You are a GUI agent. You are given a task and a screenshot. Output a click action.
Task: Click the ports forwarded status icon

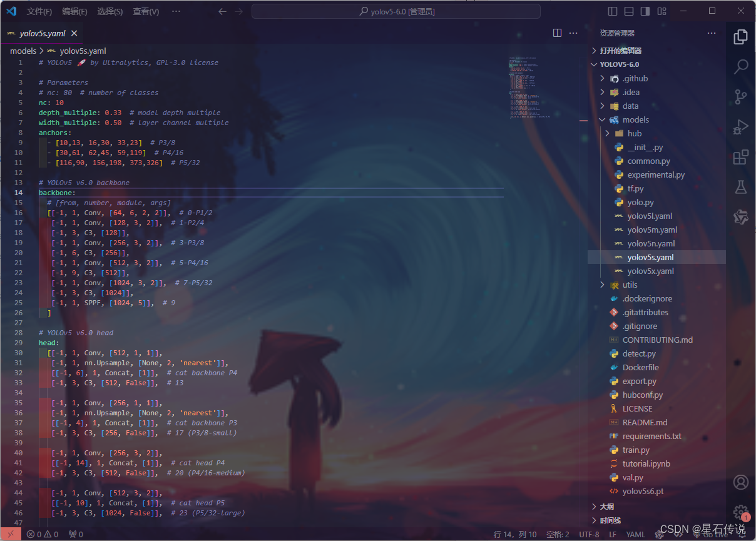[x=76, y=534]
